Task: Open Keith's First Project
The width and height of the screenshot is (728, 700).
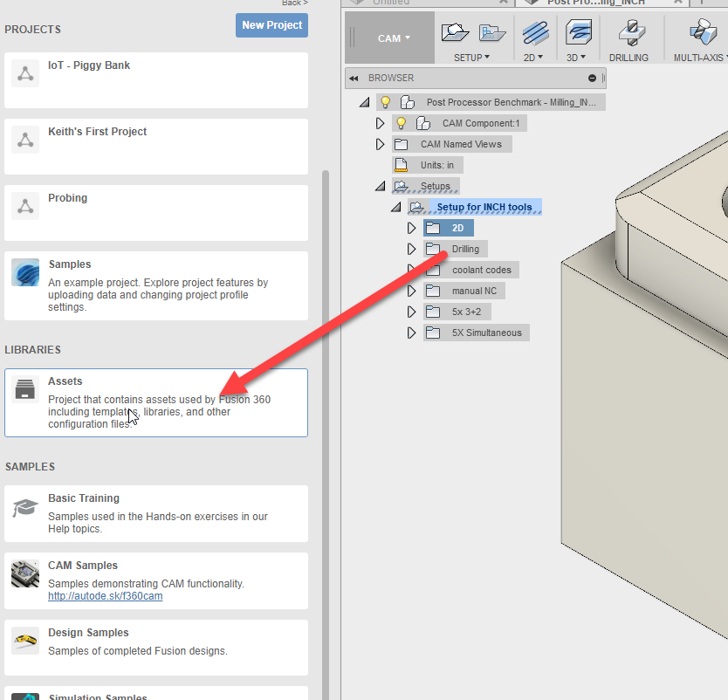Action: point(156,147)
